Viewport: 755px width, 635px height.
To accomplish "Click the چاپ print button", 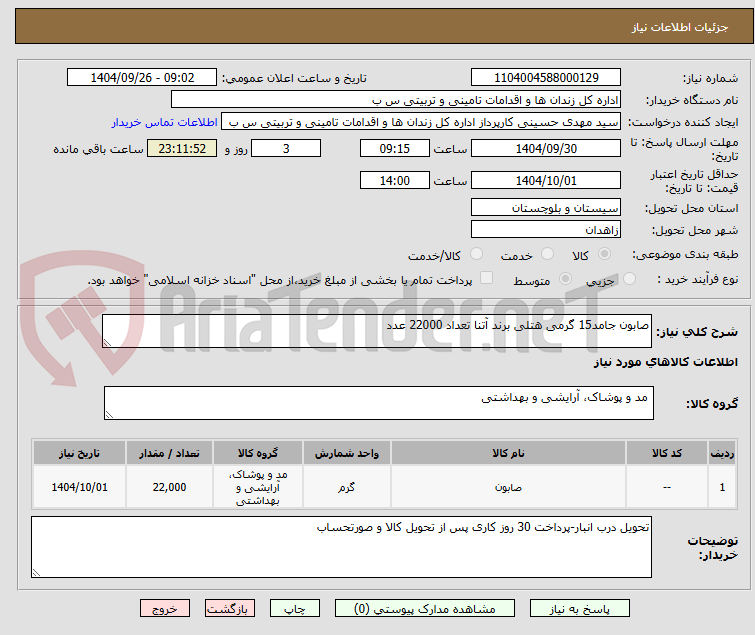I will coord(295,609).
